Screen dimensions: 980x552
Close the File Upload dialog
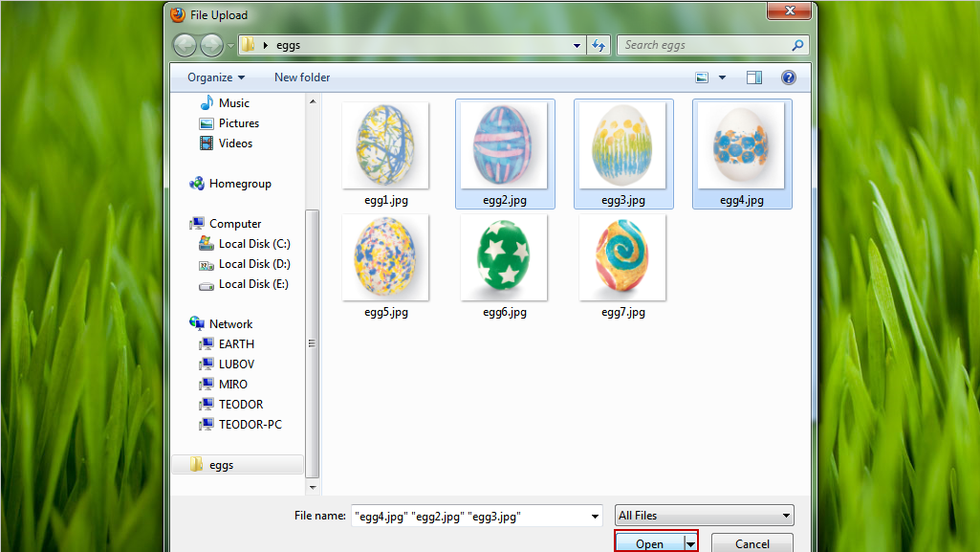[x=789, y=11]
